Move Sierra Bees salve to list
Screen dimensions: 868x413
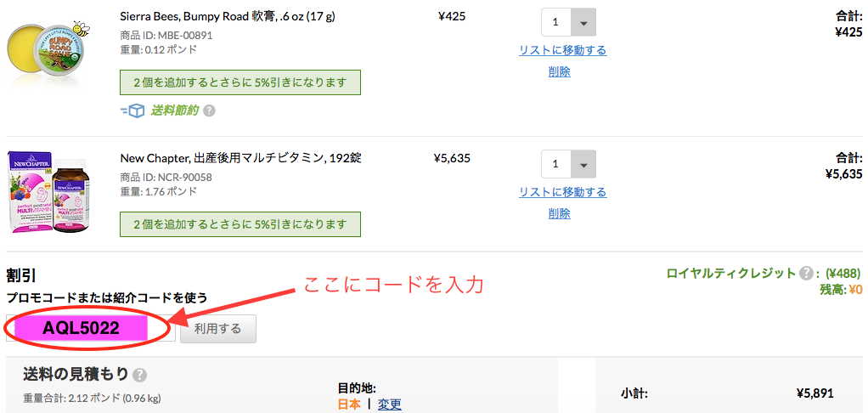562,50
